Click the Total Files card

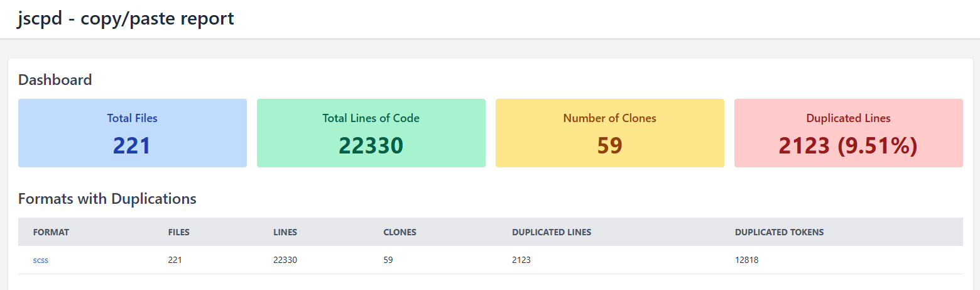[x=133, y=133]
